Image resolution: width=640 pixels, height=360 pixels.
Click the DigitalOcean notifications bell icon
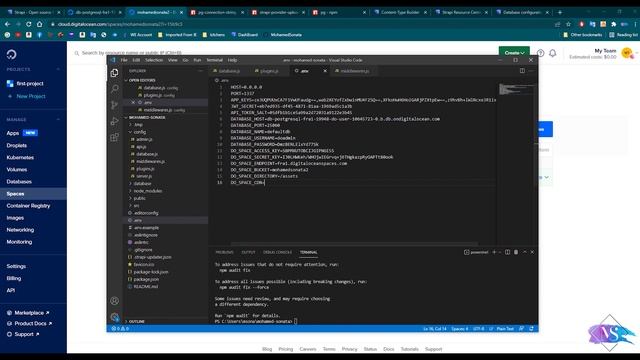click(553, 53)
